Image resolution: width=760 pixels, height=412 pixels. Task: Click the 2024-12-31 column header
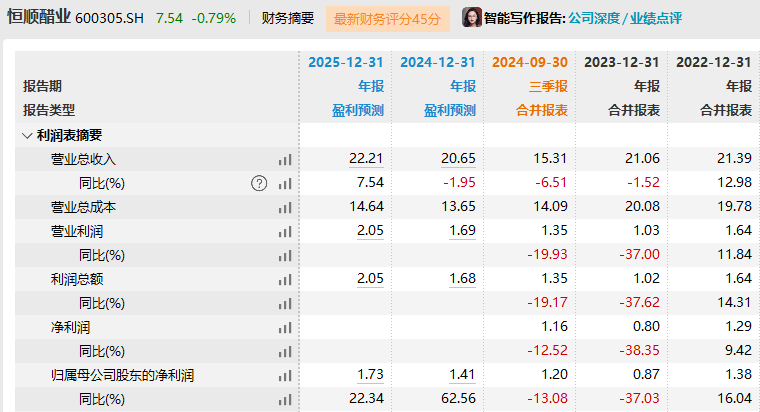click(438, 63)
